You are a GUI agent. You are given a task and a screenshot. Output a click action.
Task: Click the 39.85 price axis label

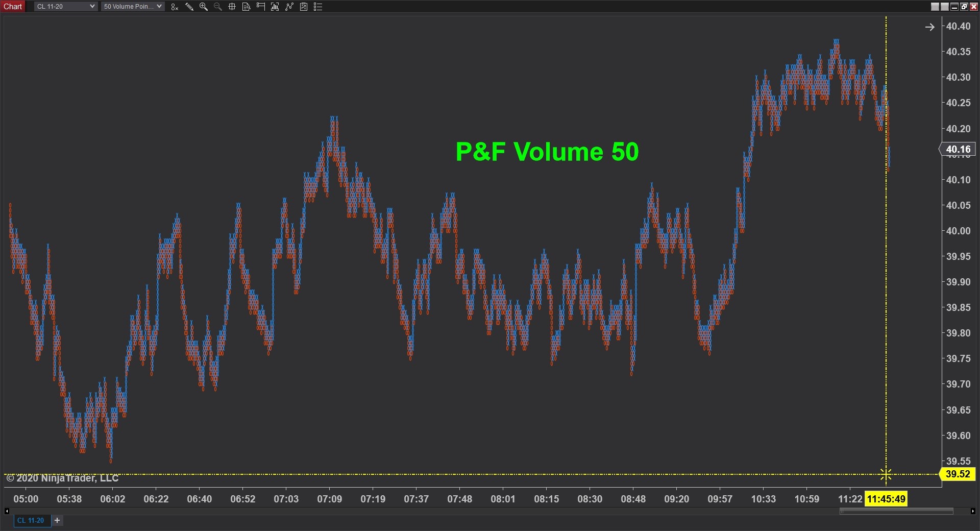958,307
